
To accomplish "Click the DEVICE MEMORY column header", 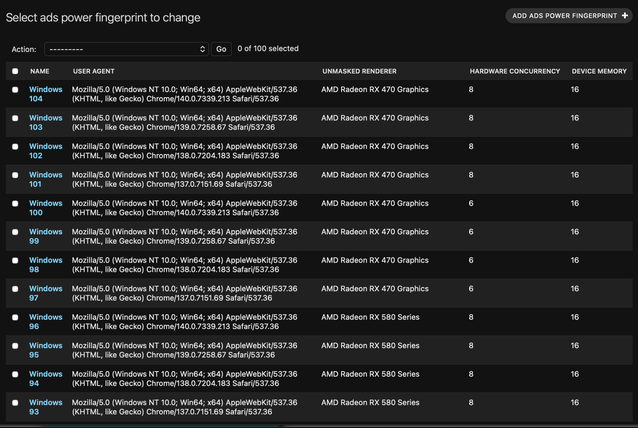I will click(599, 71).
